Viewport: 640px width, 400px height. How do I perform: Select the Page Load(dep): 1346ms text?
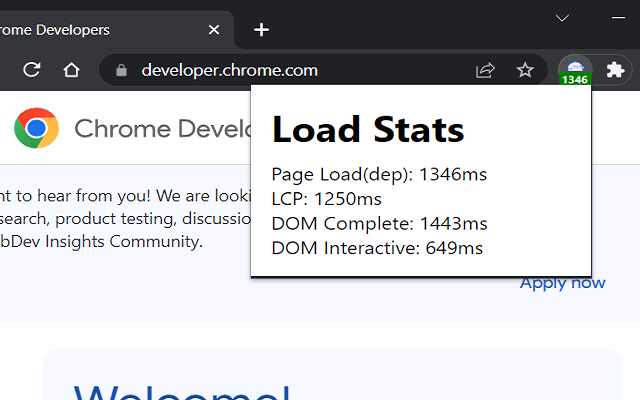(x=379, y=175)
